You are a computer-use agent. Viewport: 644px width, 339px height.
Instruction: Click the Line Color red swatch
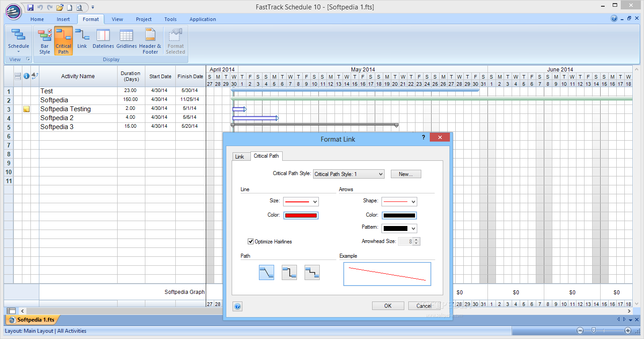pos(301,215)
